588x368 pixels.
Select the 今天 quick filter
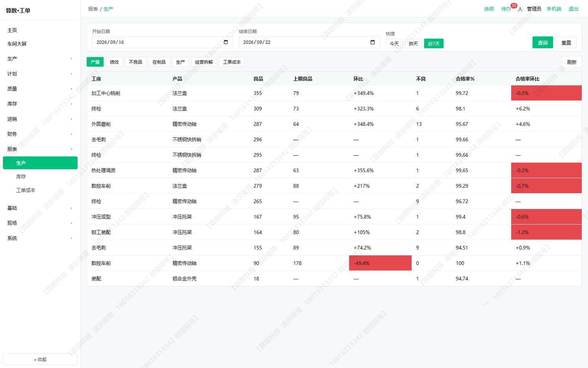point(394,44)
